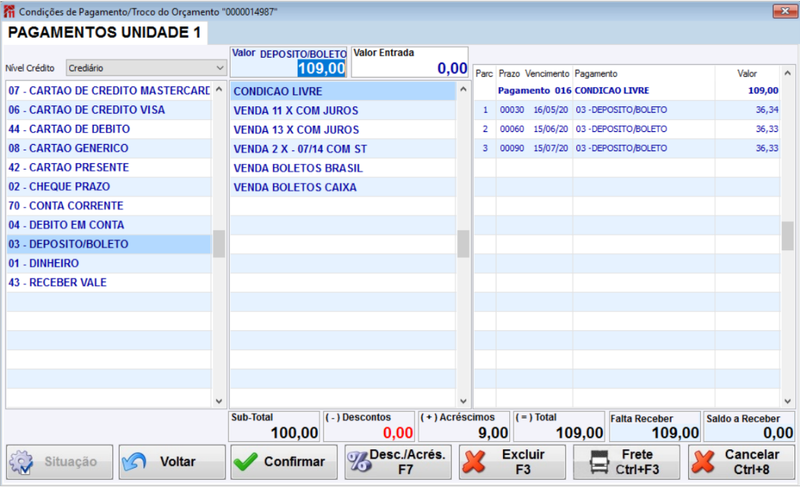Select 03 - DEPOSITO/BOLETO row

[x=109, y=244]
